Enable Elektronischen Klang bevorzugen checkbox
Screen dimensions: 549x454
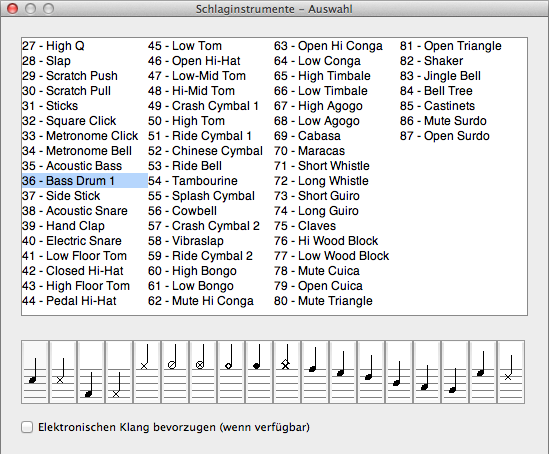coord(27,427)
